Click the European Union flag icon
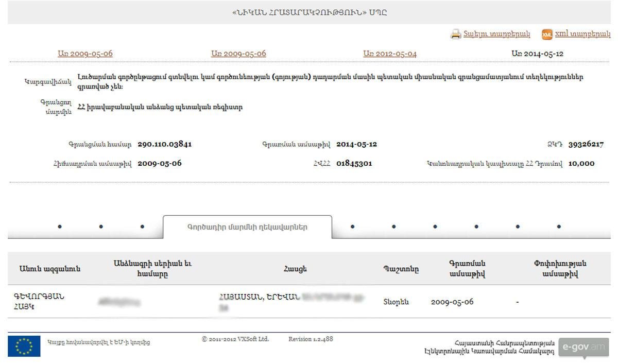The height and width of the screenshot is (364, 618). [x=24, y=346]
